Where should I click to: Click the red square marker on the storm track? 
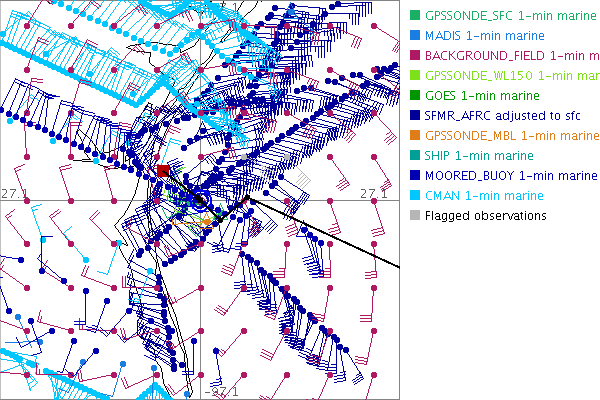[x=163, y=172]
